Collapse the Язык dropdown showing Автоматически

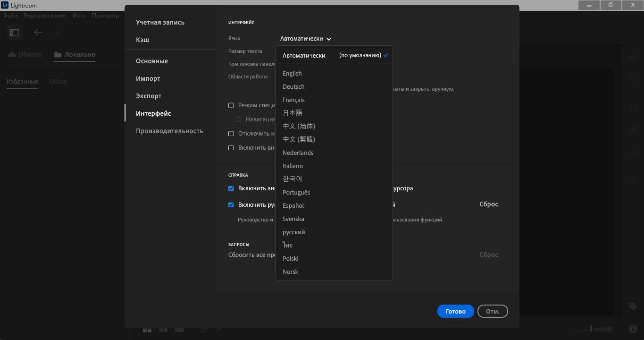[x=306, y=39]
